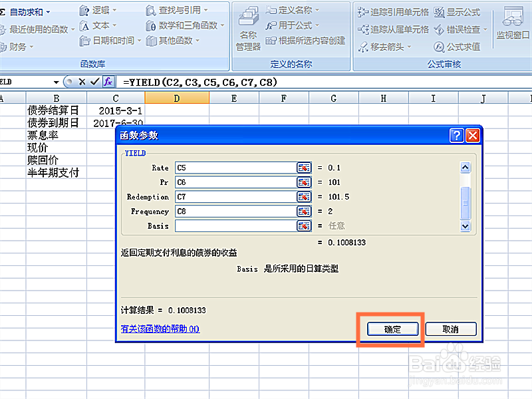532x399 pixels.
Task: Select cell containing 债券结算日
Action: click(57, 110)
